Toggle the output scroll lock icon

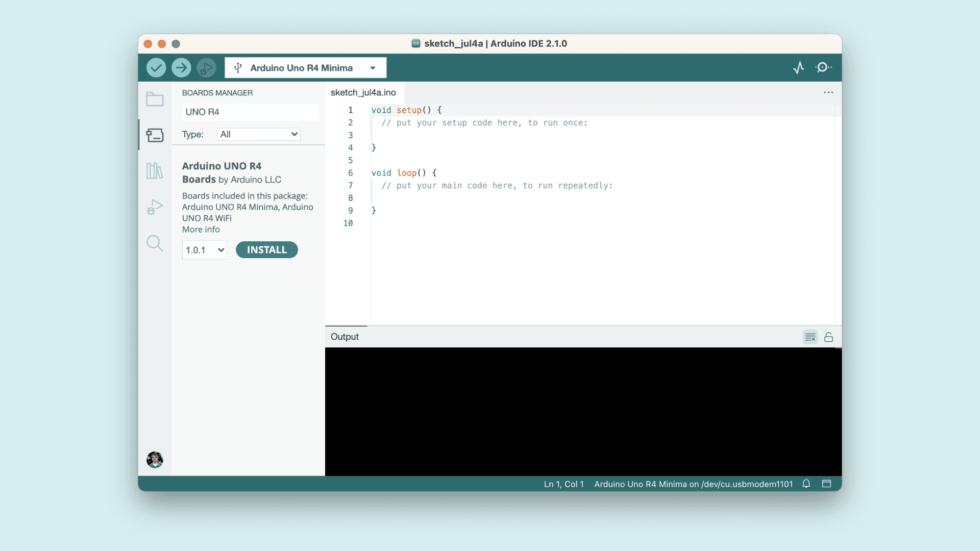point(828,337)
